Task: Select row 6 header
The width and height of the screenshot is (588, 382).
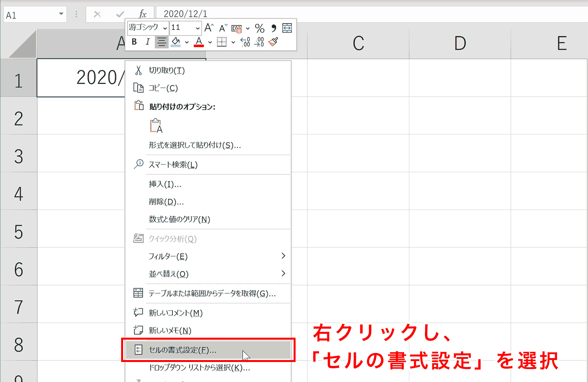Action: (x=18, y=266)
